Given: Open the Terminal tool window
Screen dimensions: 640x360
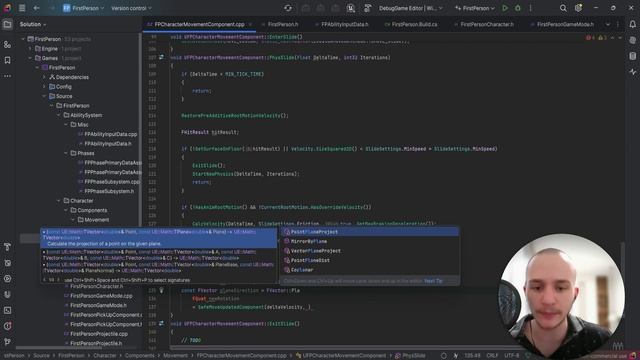Looking at the screenshot, I should pos(7,310).
